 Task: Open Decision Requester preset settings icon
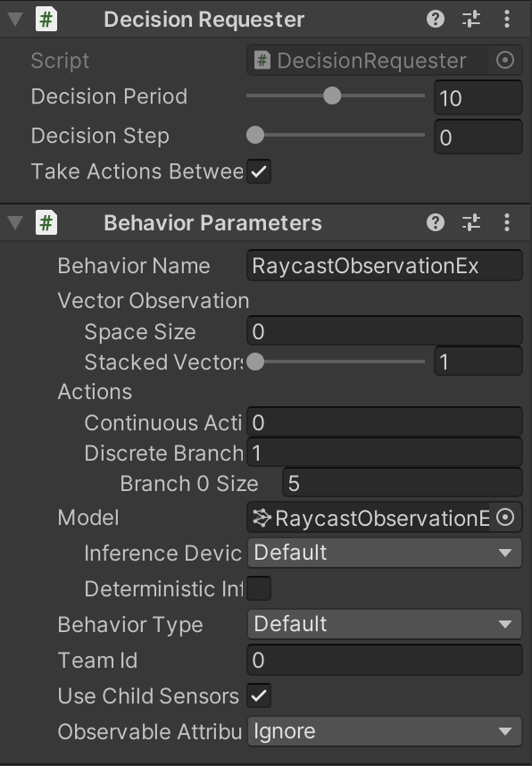pyautogui.click(x=471, y=19)
